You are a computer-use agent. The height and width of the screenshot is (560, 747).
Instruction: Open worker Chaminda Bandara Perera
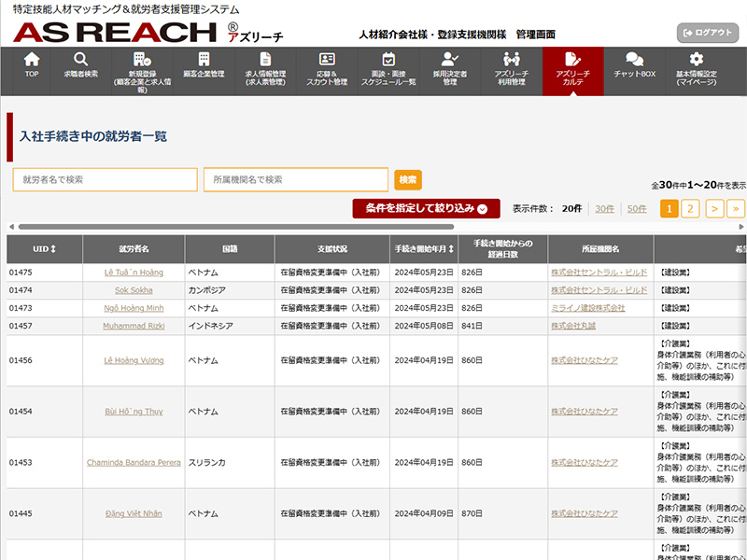pyautogui.click(x=134, y=462)
